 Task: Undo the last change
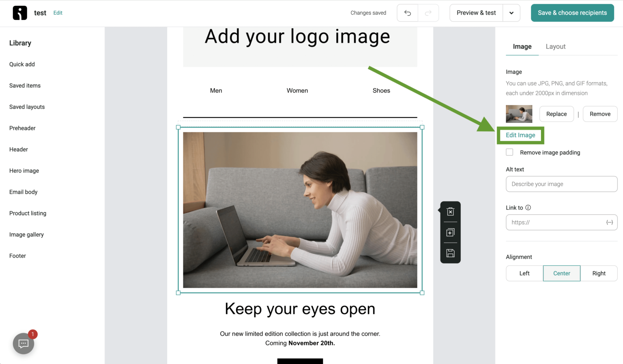(x=407, y=13)
